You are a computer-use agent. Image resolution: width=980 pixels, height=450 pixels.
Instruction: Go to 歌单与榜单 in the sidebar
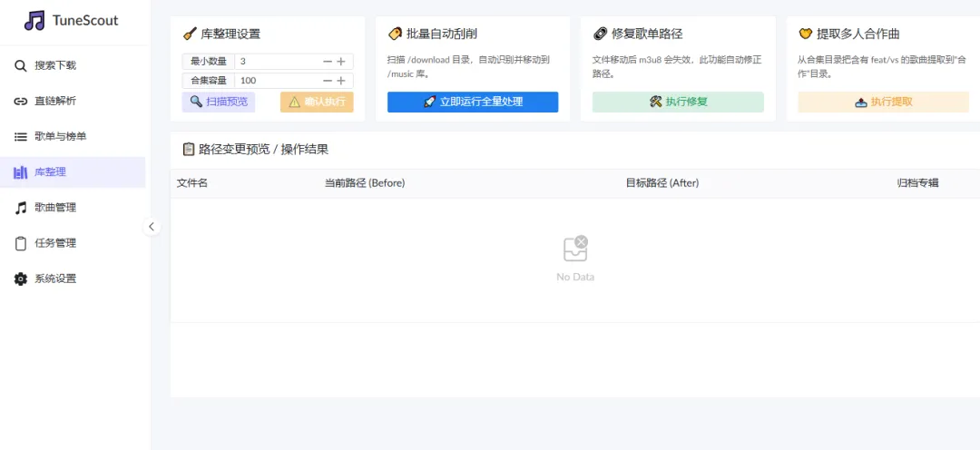(x=73, y=137)
